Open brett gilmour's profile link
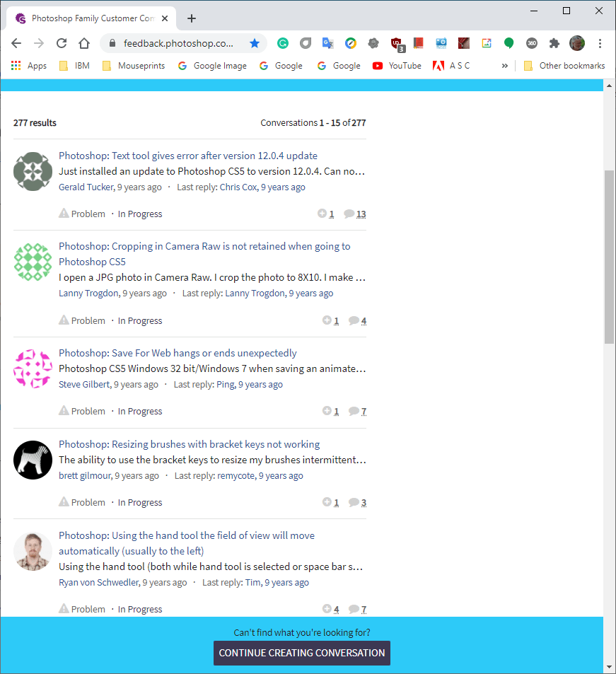 coord(85,475)
